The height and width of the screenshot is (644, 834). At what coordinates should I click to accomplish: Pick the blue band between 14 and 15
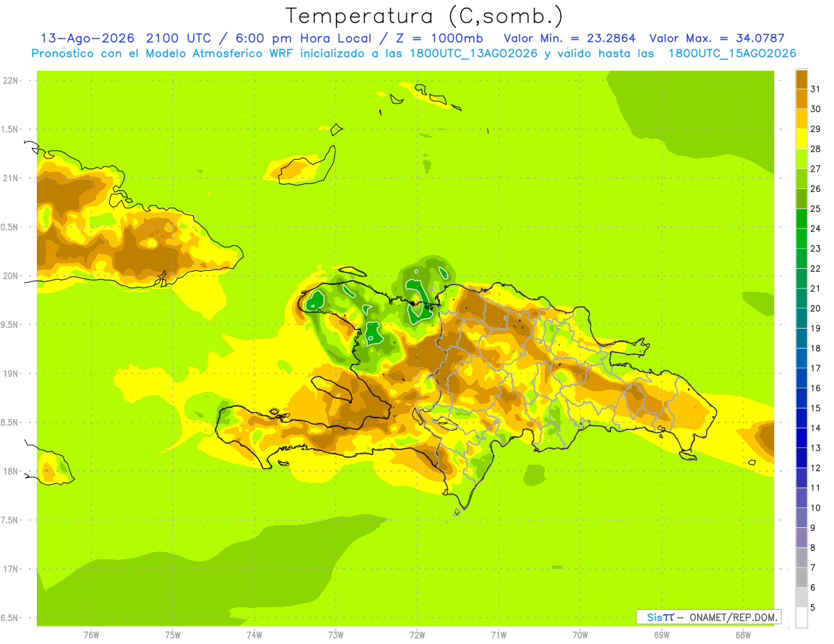pos(801,418)
